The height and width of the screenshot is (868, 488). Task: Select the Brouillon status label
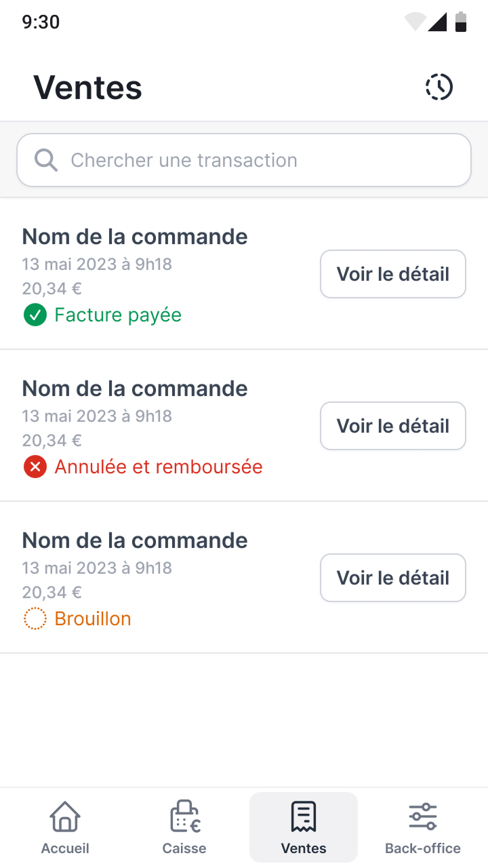[x=93, y=618]
